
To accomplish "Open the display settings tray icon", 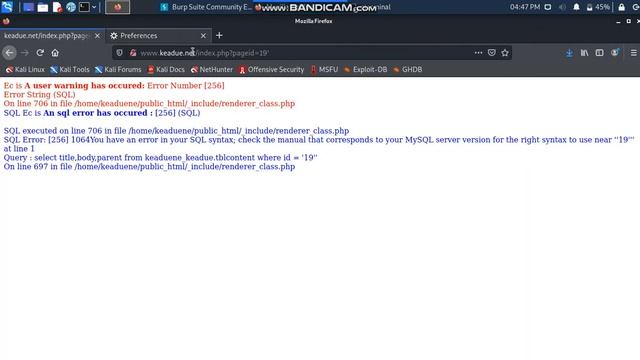I will pyautogui.click(x=548, y=7).
